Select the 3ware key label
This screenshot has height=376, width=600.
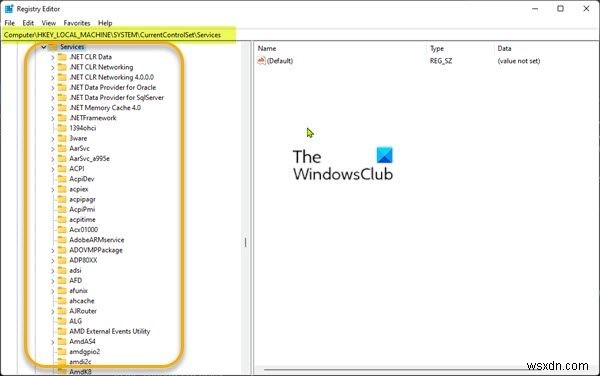[x=78, y=138]
